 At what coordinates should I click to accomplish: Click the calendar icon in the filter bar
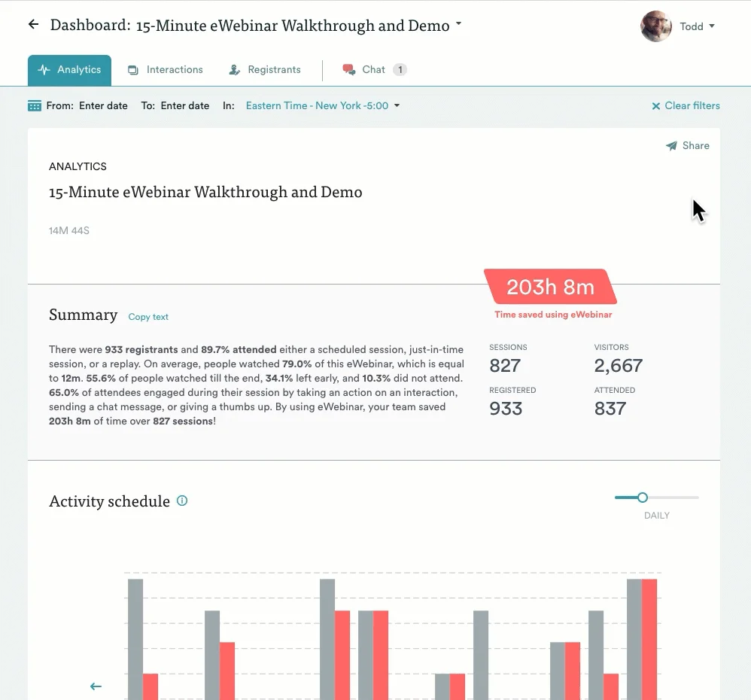tap(34, 105)
